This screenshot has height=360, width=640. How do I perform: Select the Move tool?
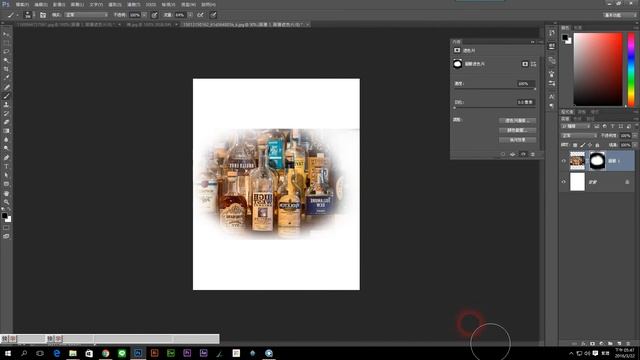(6, 34)
